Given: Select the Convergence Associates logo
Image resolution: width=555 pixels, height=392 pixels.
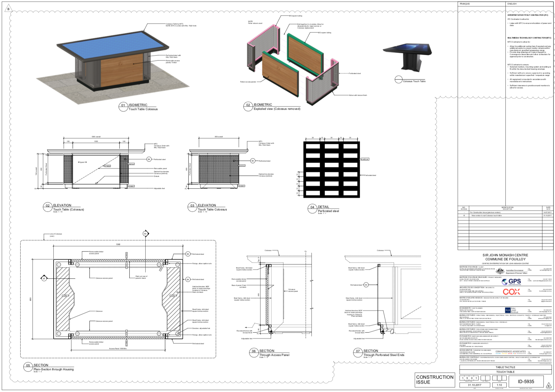Looking at the screenshot, I should [510, 352].
